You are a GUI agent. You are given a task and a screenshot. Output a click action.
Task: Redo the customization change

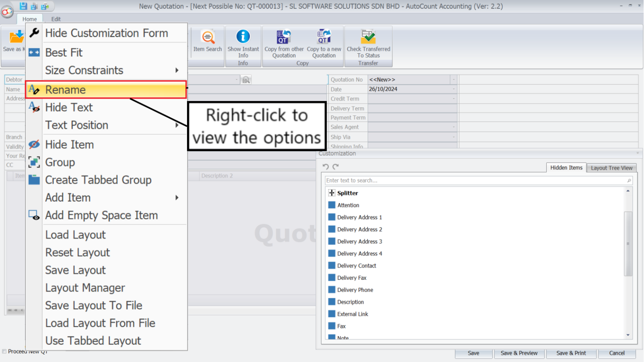click(335, 167)
